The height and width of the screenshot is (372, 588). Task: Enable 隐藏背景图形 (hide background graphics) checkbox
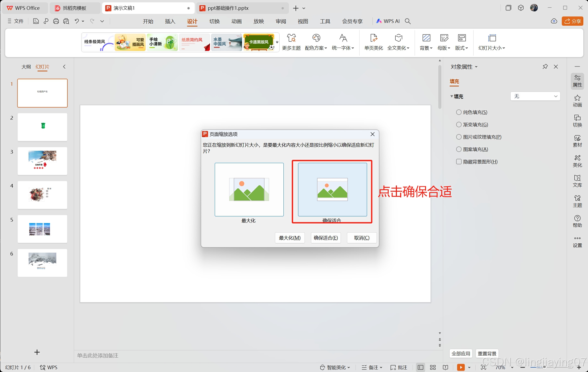tap(459, 162)
